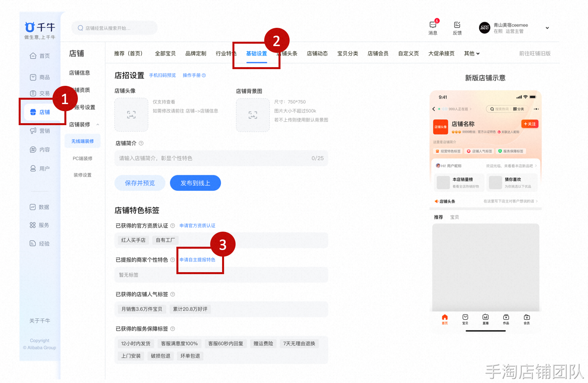
Task: Open 操作手册 link
Action: tap(194, 75)
